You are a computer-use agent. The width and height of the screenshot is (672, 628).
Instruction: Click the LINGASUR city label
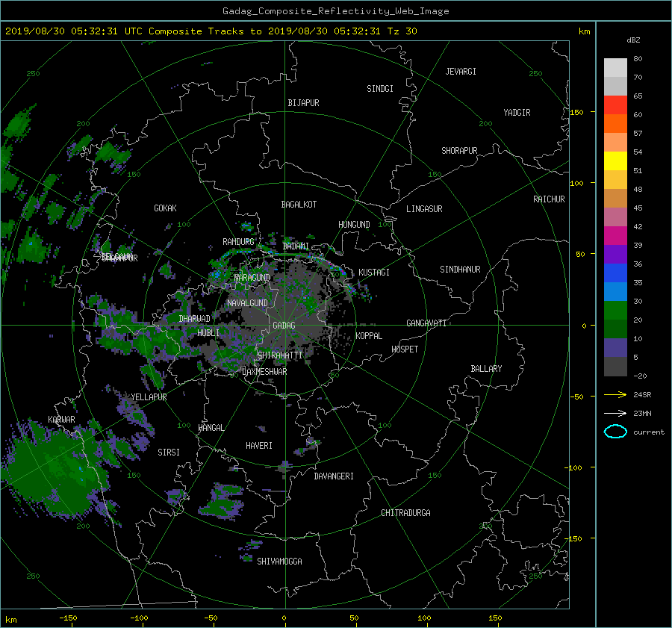point(424,209)
